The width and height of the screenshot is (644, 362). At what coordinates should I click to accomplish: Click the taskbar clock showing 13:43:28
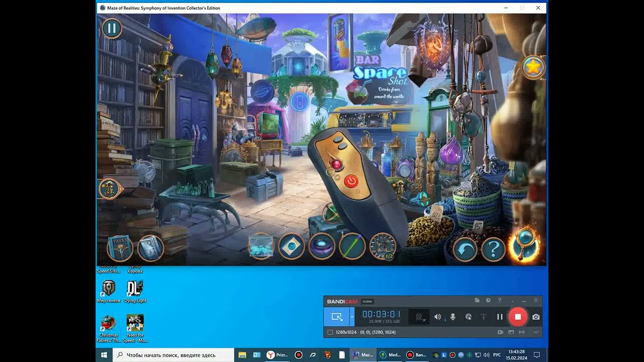point(517,355)
